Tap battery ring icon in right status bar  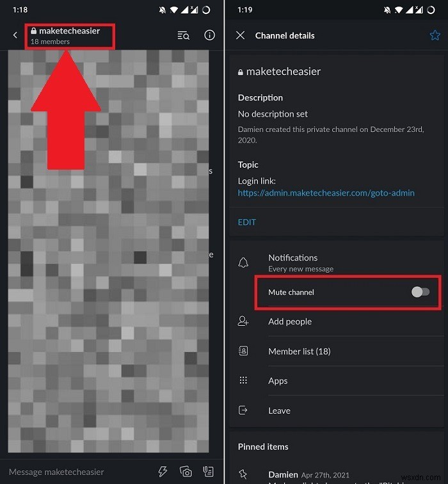(x=431, y=10)
